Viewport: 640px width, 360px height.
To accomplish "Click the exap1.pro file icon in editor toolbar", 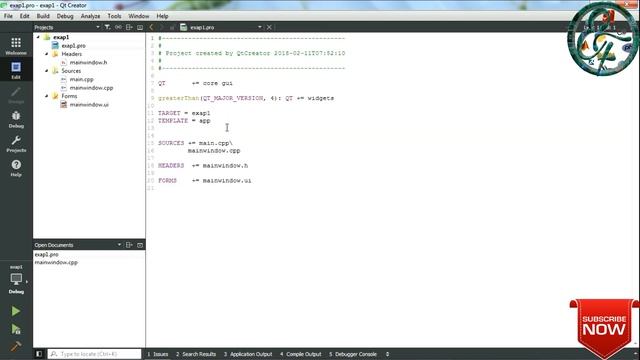I will pos(184,27).
